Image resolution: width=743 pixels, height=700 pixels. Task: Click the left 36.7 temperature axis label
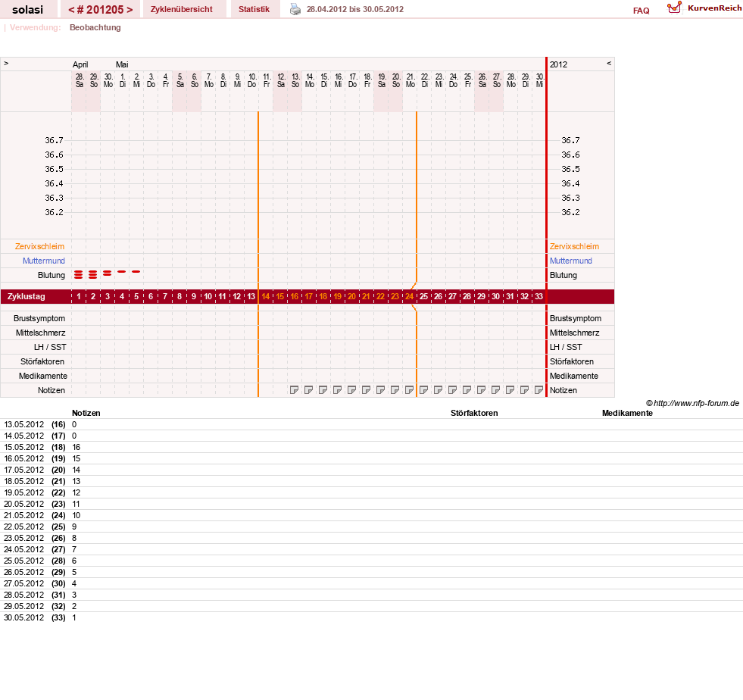tap(54, 140)
